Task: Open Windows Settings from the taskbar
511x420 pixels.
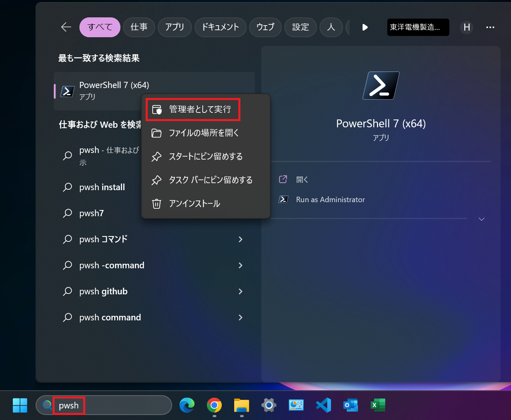Action: click(269, 405)
